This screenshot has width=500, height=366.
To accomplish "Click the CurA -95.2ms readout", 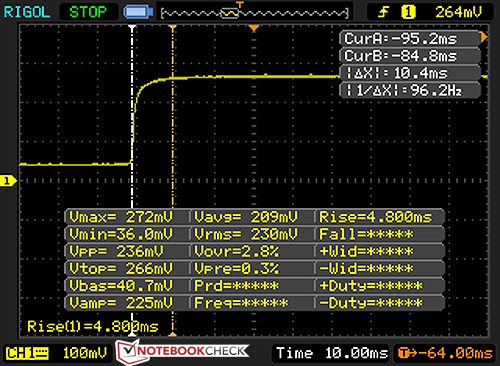I will (x=409, y=39).
